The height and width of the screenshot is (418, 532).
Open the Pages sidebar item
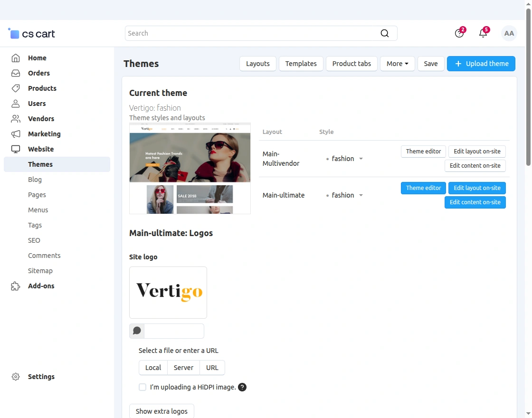[37, 195]
